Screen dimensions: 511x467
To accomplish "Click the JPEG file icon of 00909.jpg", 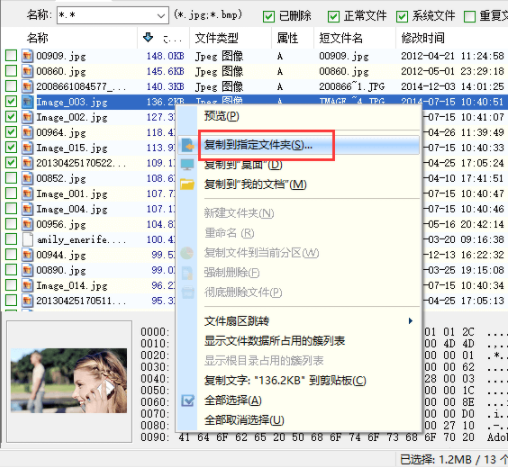I will tap(27, 56).
